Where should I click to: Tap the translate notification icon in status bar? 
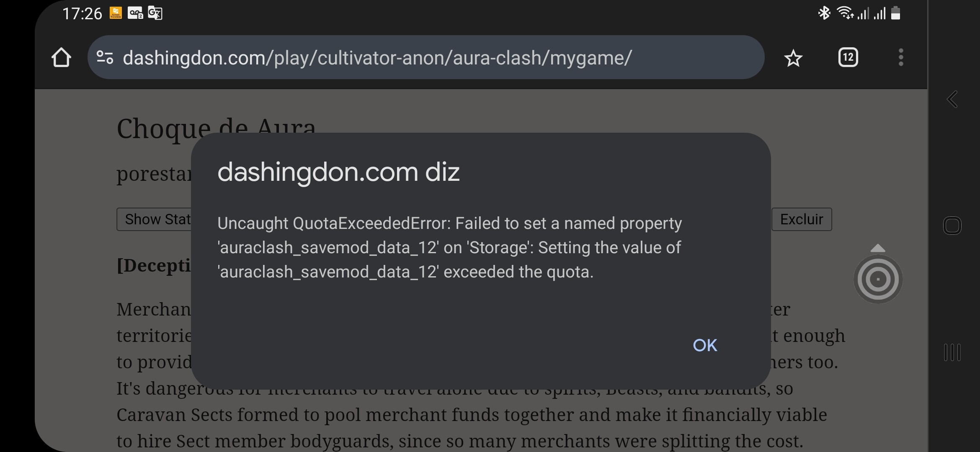tap(155, 13)
